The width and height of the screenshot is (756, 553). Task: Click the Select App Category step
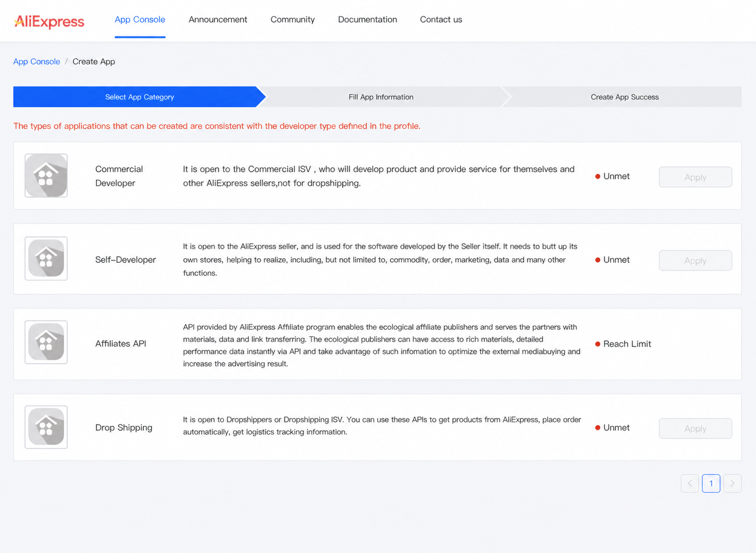139,97
